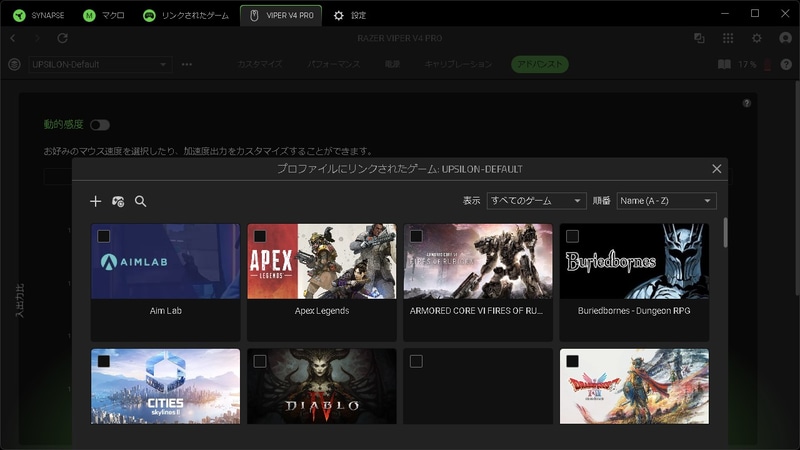This screenshot has height=450, width=800.
Task: Select the Aim Lab thumbnail
Action: [x=165, y=261]
